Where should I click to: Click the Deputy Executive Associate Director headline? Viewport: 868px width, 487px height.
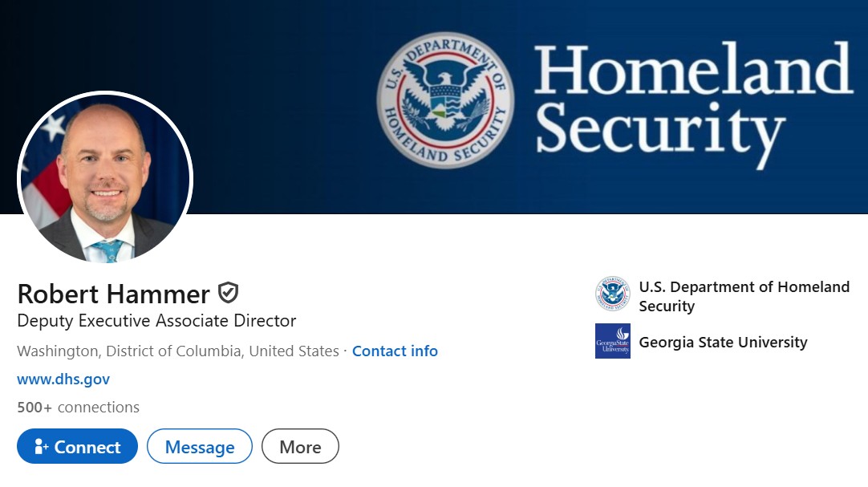(156, 321)
